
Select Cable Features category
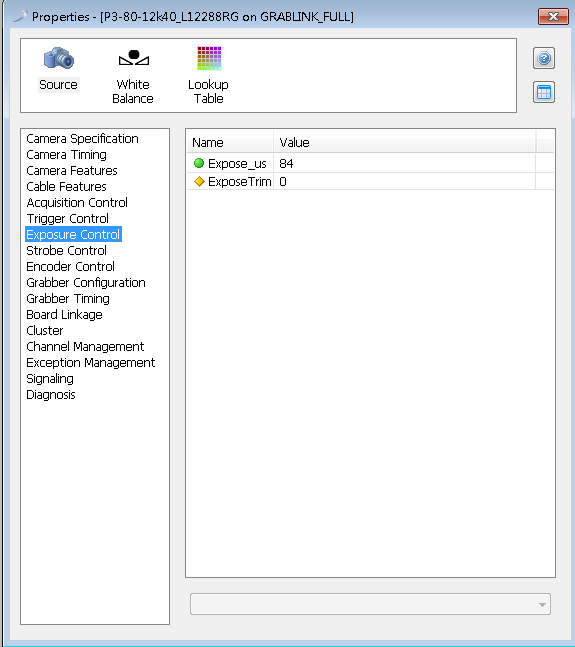point(66,187)
